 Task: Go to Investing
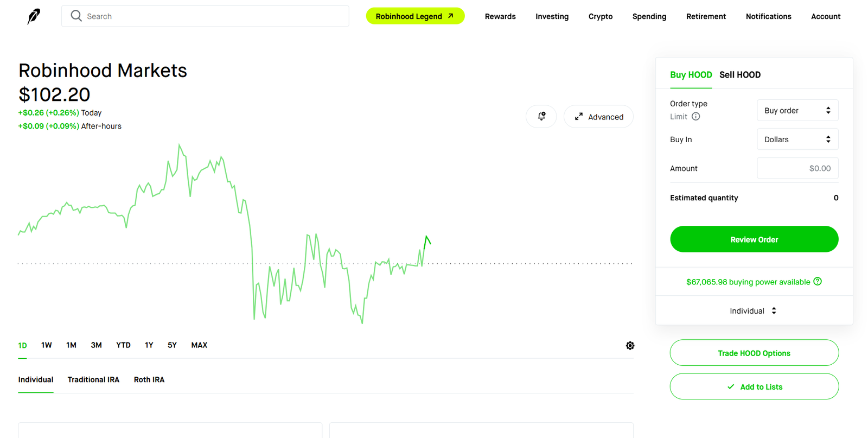tap(552, 16)
